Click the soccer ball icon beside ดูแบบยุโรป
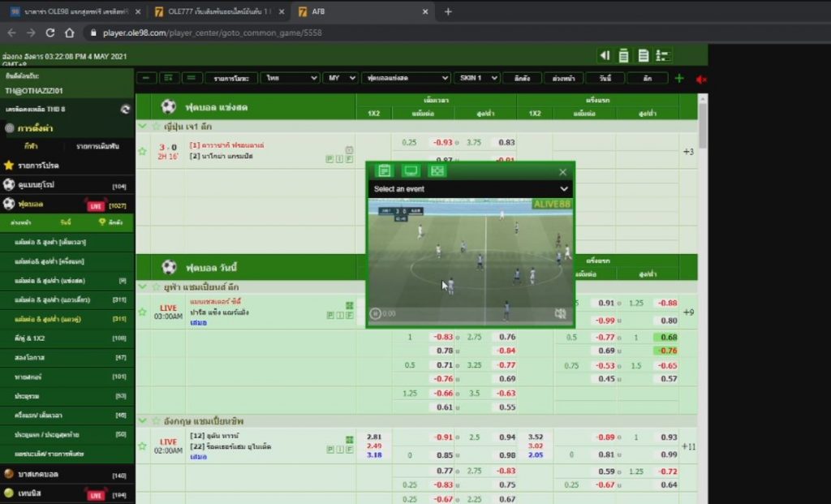This screenshot has height=504, width=831. [9, 184]
